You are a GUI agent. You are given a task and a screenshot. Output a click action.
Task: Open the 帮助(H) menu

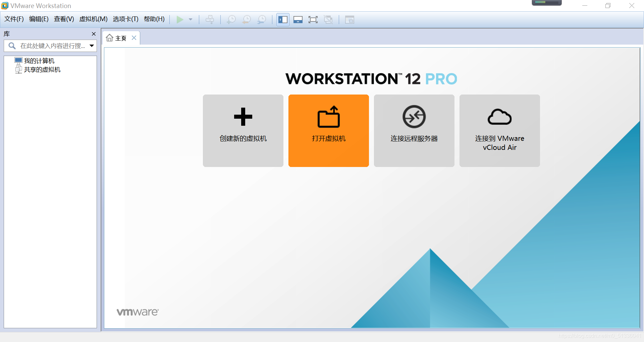click(154, 19)
